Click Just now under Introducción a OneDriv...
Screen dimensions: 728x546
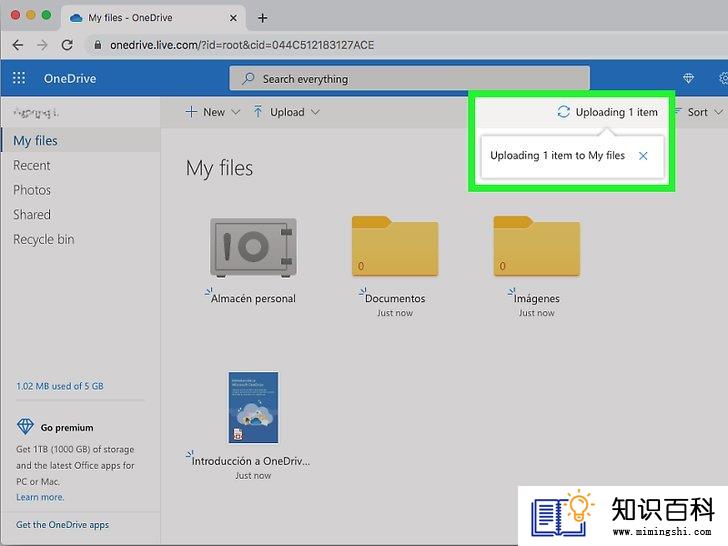253,476
